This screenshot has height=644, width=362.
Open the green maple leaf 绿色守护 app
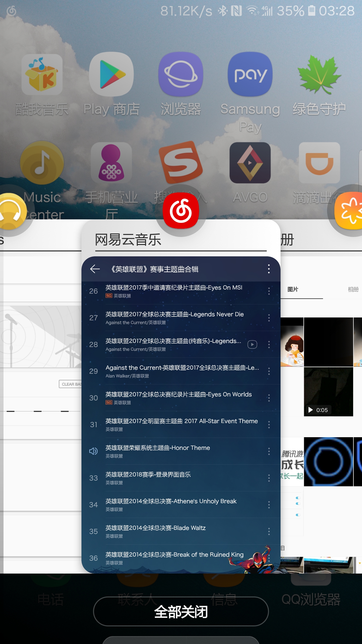tap(320, 74)
